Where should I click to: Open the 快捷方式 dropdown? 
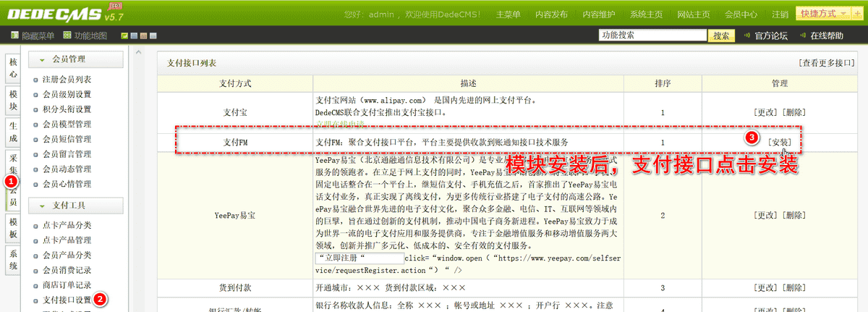[823, 14]
